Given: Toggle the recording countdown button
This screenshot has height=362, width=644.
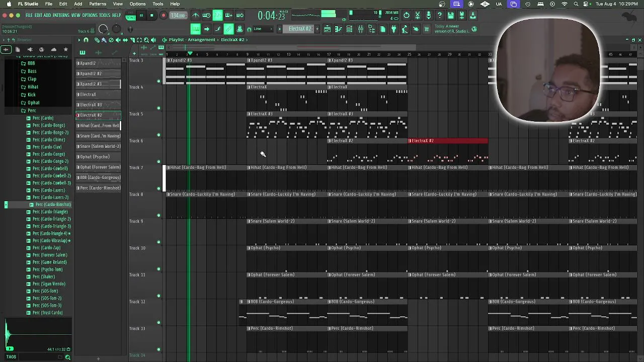Looking at the screenshot, I should [x=217, y=16].
